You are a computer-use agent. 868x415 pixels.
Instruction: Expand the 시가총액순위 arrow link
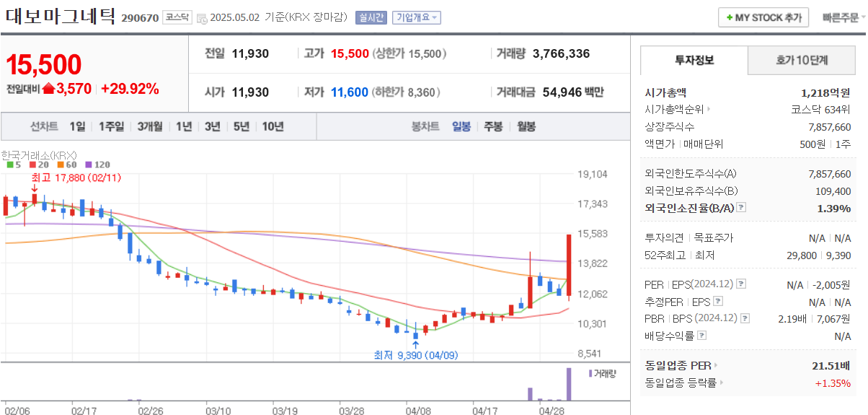coord(709,110)
